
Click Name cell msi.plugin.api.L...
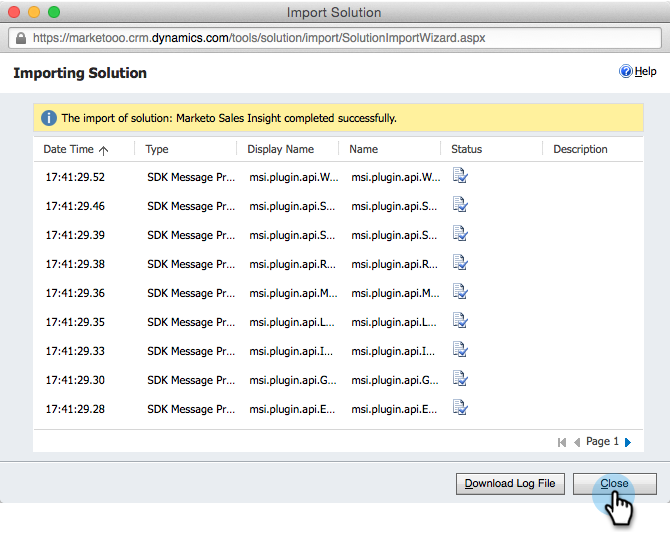pyautogui.click(x=394, y=322)
